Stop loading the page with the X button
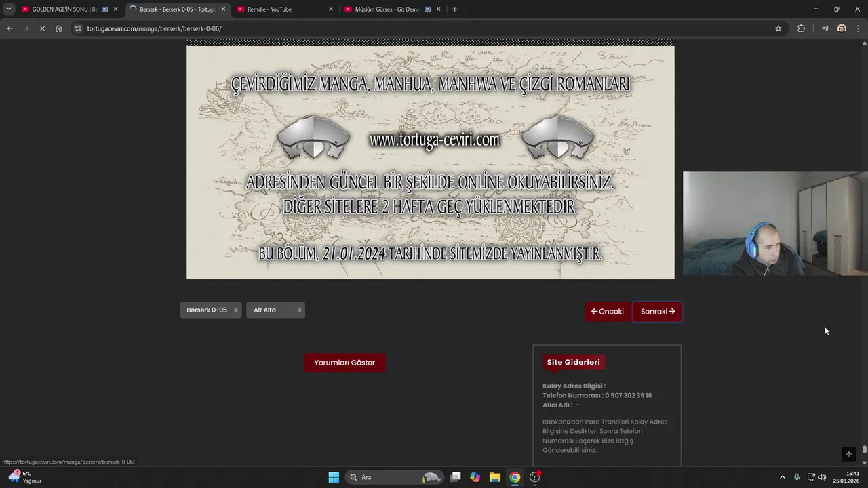868x488 pixels. (42, 28)
